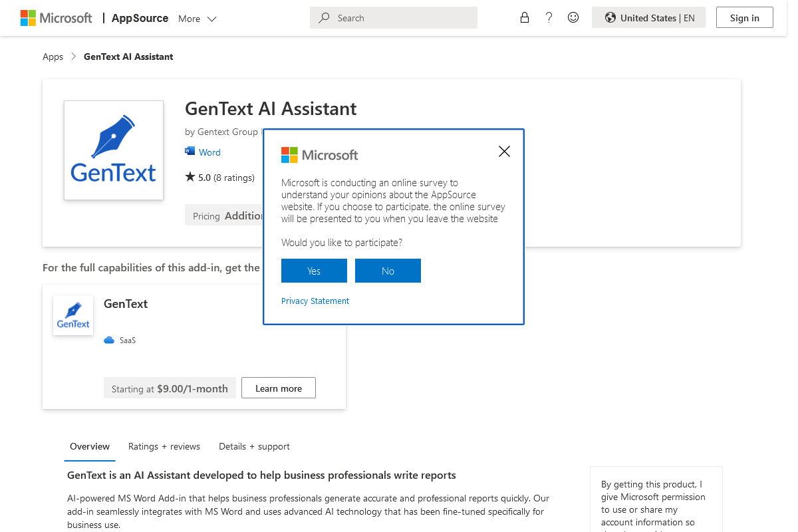Image resolution: width=798 pixels, height=532 pixels.
Task: Expand the More navigation dropdown
Action: tap(197, 19)
